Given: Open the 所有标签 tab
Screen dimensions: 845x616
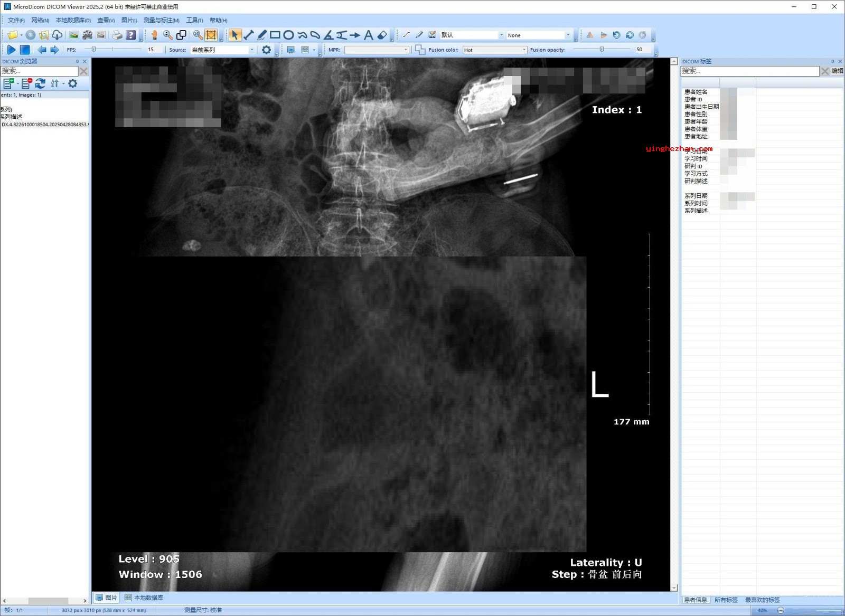Looking at the screenshot, I should [726, 600].
